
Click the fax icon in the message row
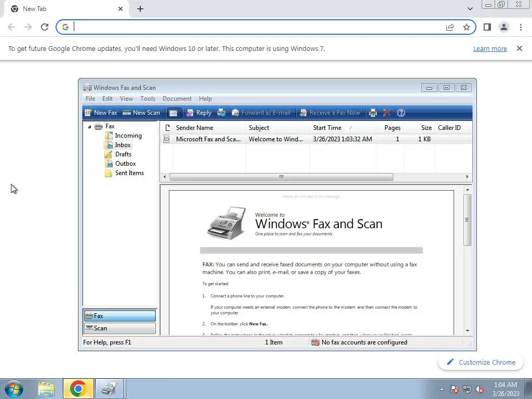tap(167, 139)
